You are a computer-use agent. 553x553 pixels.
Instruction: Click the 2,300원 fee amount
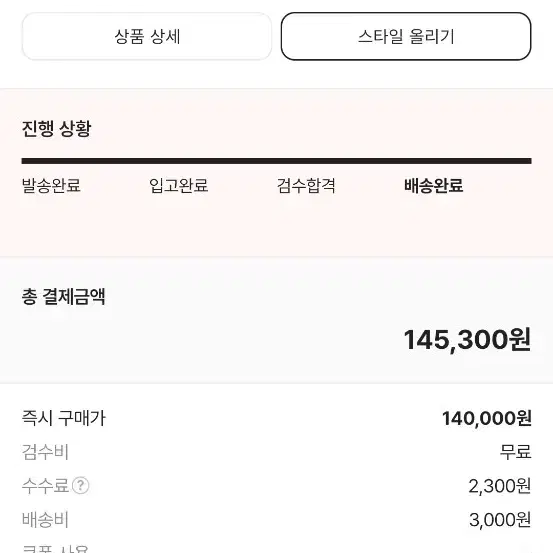[x=500, y=486]
